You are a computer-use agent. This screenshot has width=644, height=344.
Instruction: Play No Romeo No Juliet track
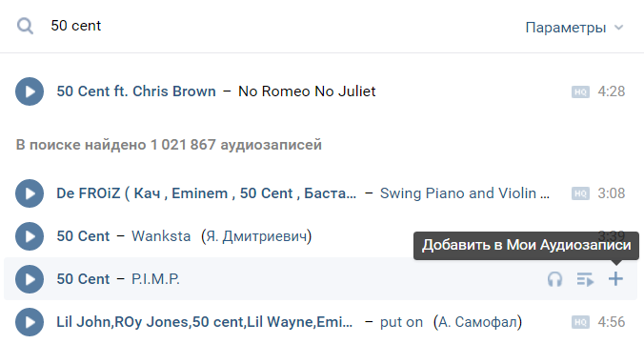pyautogui.click(x=30, y=91)
